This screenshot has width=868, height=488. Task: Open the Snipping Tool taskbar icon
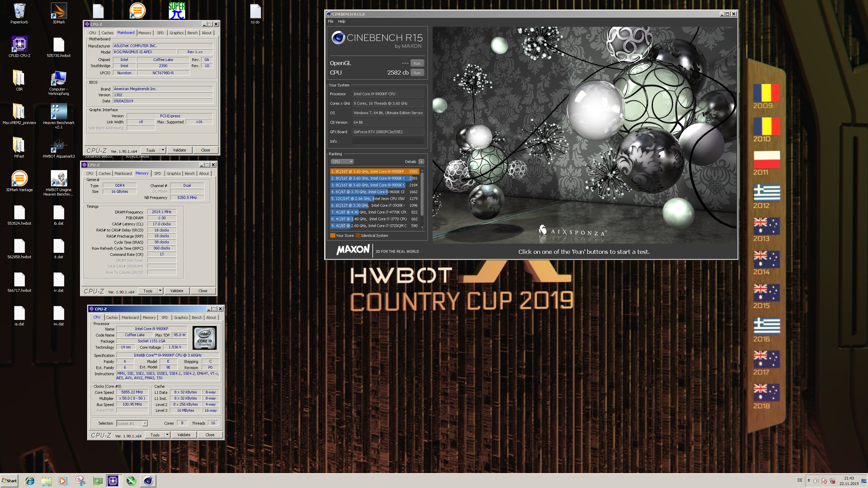(80, 481)
